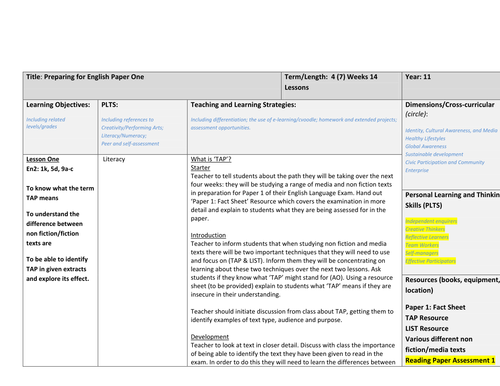Image resolution: width=500 pixels, height=386 pixels.
Task: Click the 'Healthy Lifestyles' dimension text
Action: 425,138
